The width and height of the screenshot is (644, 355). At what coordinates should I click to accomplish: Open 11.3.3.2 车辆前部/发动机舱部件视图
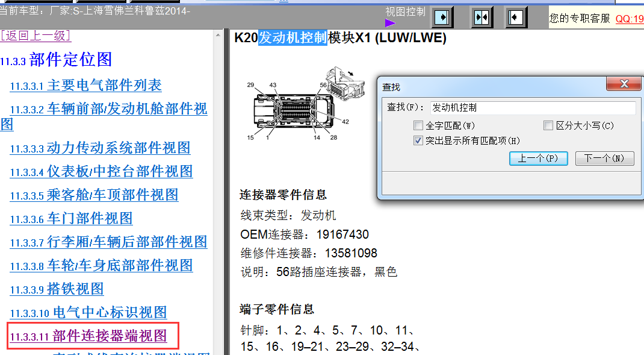coord(108,108)
